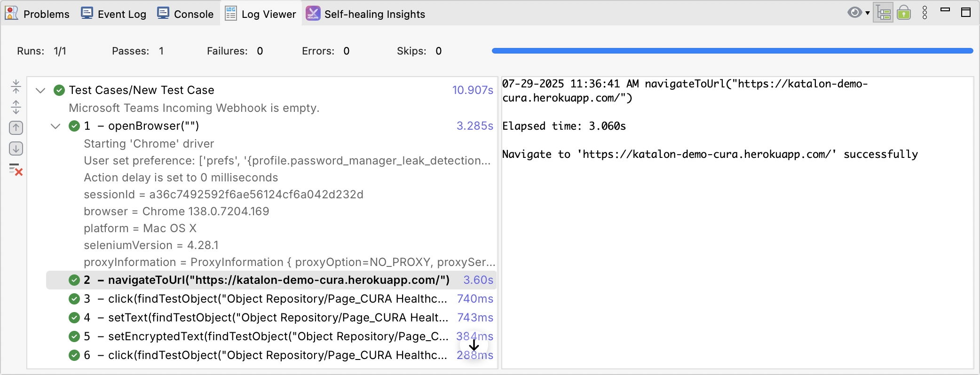Select the Log Viewer tab
This screenshot has height=375, width=980.
tap(261, 14)
